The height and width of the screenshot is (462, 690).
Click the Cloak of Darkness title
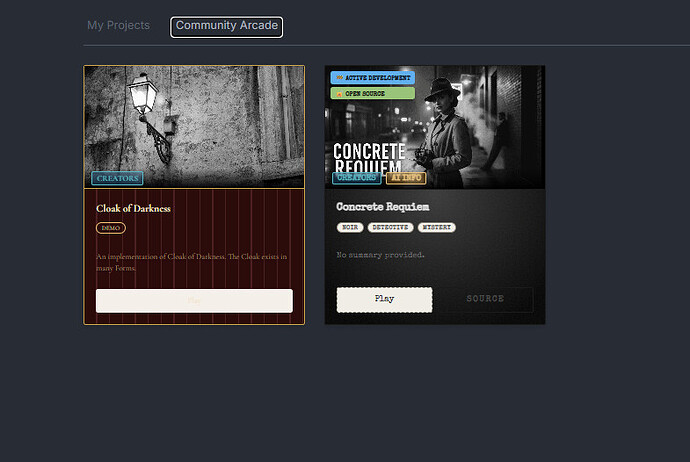[133, 209]
